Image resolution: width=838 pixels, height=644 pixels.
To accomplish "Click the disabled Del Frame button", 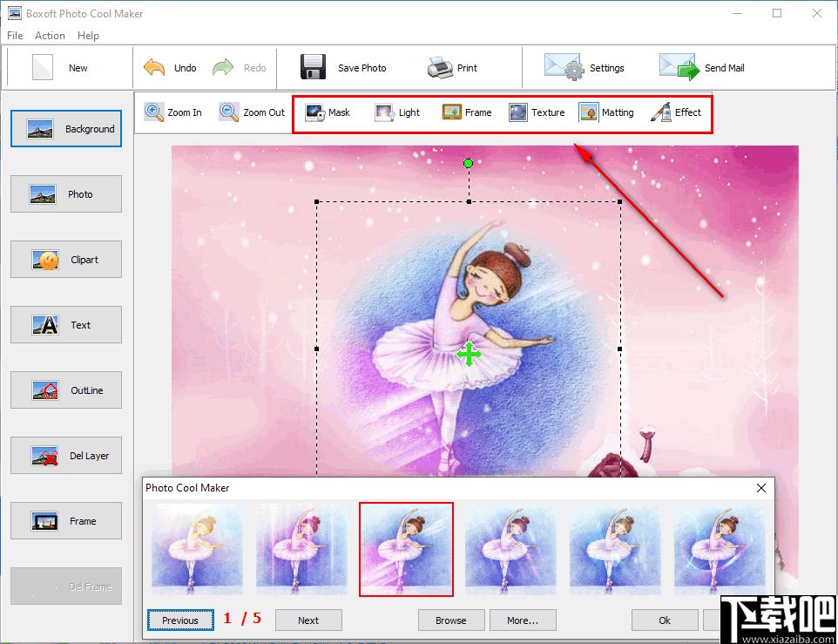I will 66,586.
